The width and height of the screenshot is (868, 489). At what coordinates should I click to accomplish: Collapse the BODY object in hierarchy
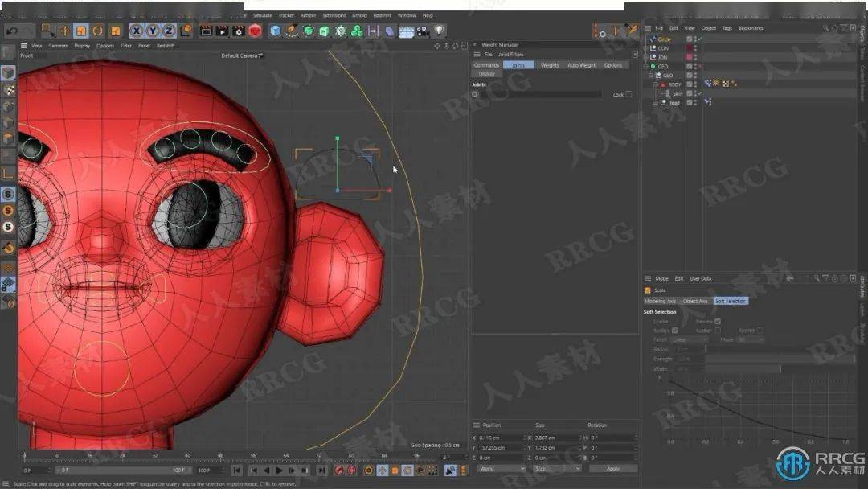[x=656, y=84]
